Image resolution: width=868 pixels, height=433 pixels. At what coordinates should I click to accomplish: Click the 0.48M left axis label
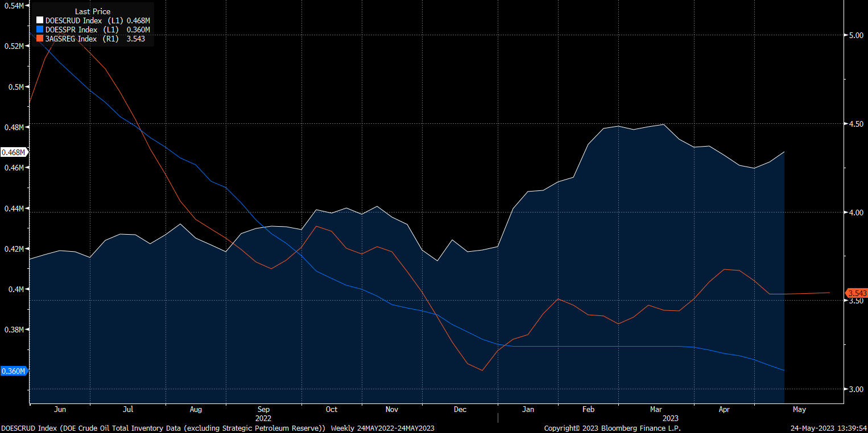(14, 127)
